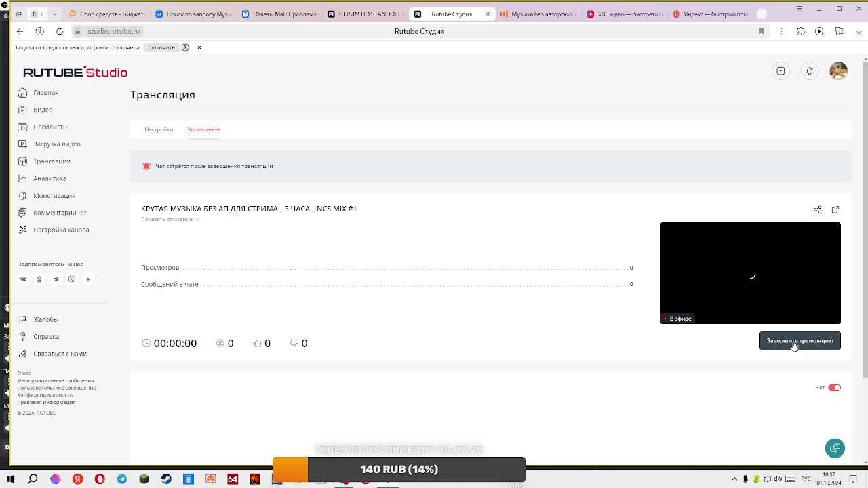This screenshot has width=868, height=488.
Task: Open the teal chat support widget
Action: pos(835,448)
